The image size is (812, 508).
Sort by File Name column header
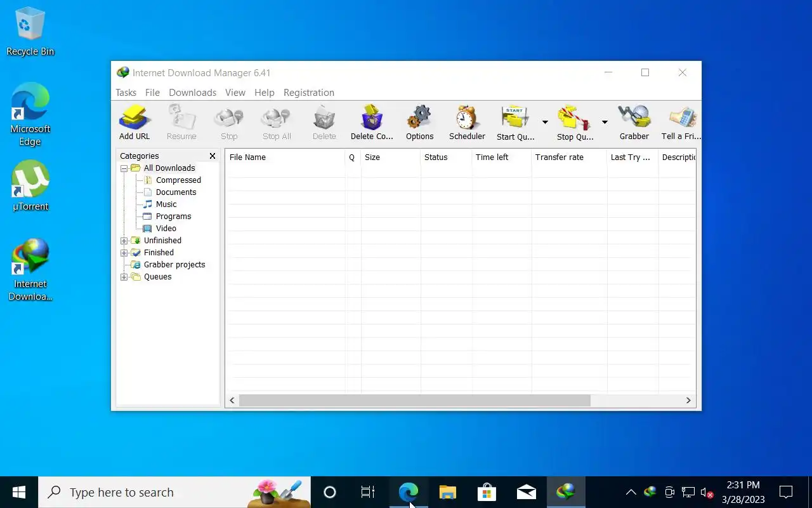(285, 157)
